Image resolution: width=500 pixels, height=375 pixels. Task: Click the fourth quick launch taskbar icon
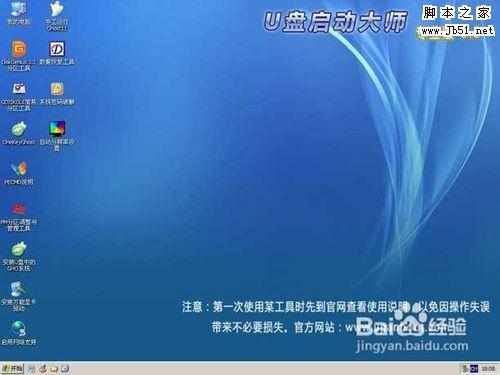click(x=65, y=369)
